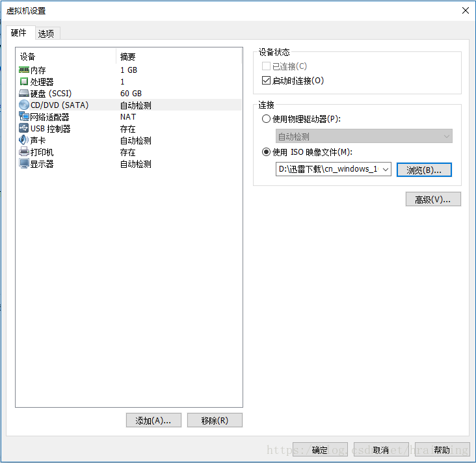Viewport: 476px width, 463px height.
Task: Choose use physical drive (使用物理驱动器) radio button
Action: click(x=266, y=119)
